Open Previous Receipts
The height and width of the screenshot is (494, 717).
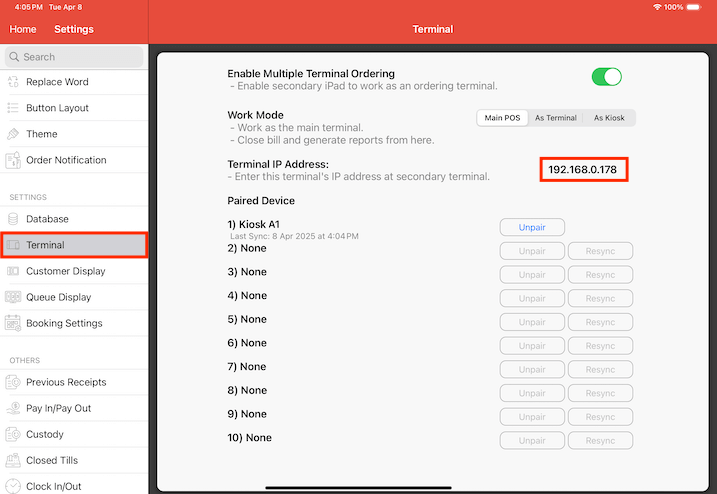click(74, 382)
